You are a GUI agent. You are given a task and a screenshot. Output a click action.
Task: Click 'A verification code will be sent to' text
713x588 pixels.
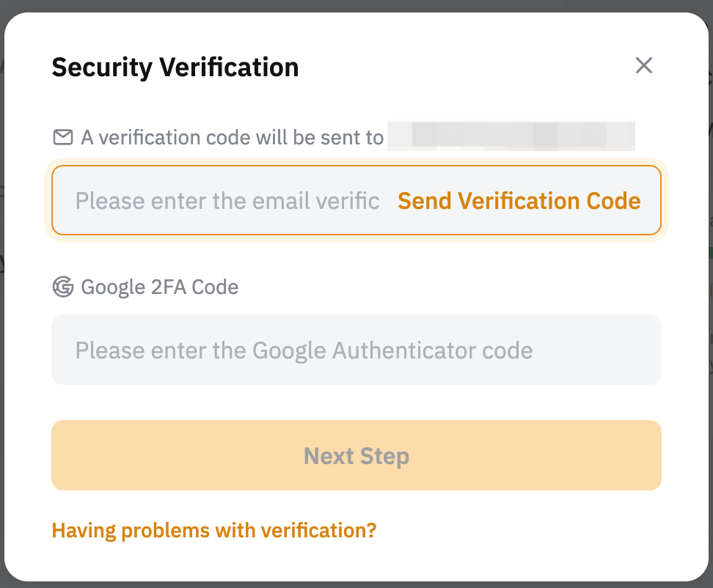point(232,138)
